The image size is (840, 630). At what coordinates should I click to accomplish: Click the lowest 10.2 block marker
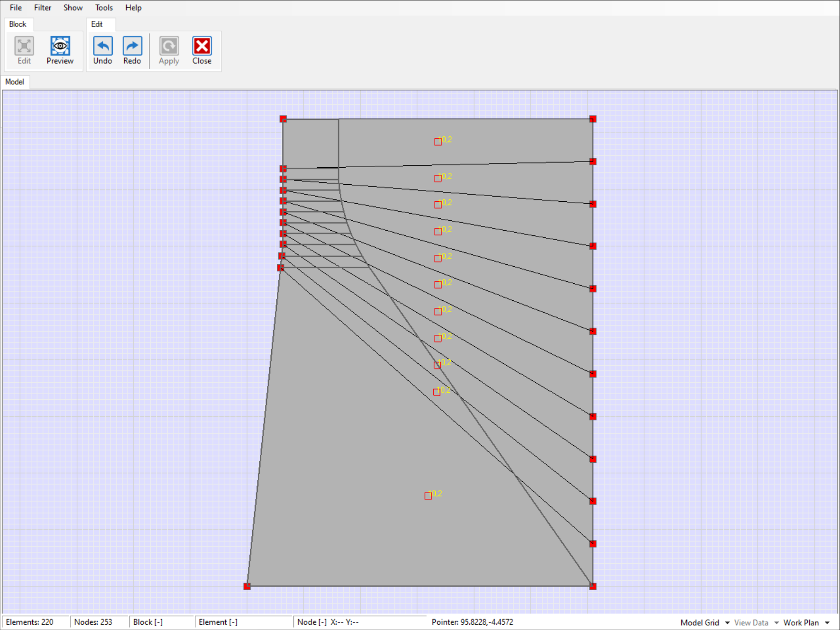tap(428, 496)
